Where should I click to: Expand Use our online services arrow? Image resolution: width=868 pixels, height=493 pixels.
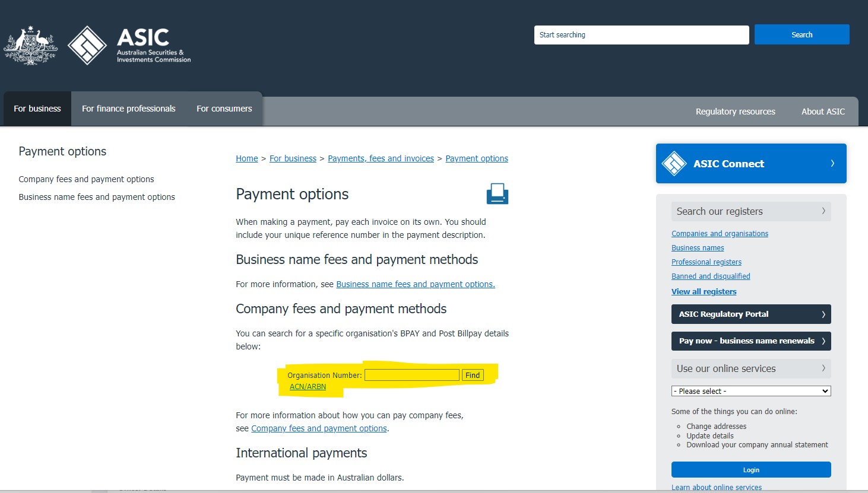(823, 368)
